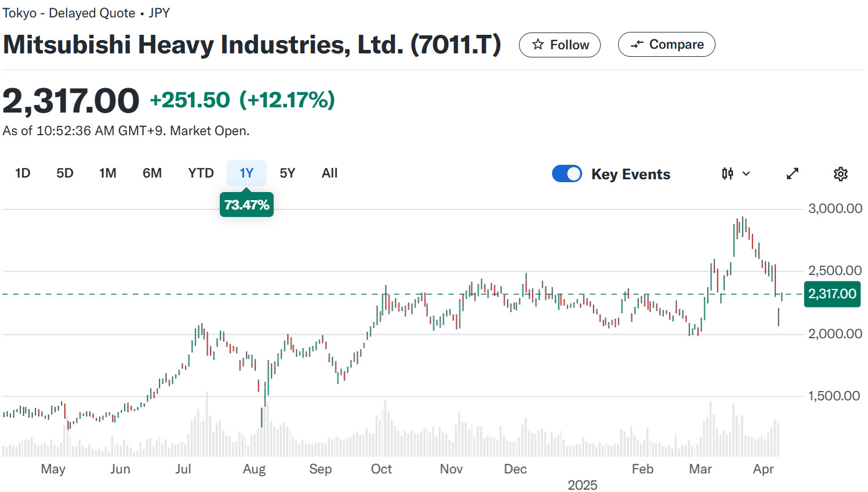Click the 2,317.00 current price axis label

click(x=832, y=294)
